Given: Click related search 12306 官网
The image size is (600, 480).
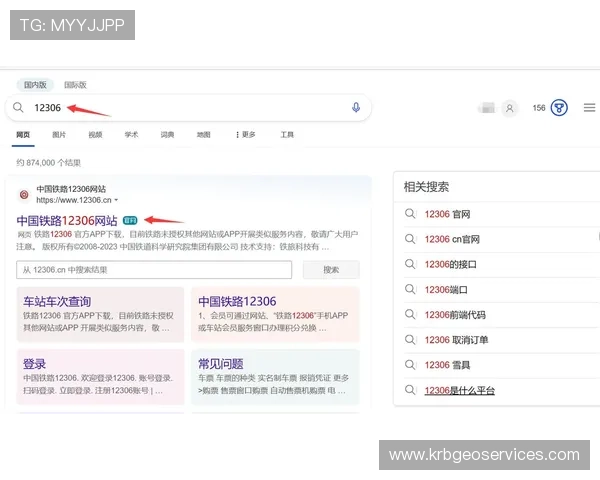Looking at the screenshot, I should pos(447,214).
